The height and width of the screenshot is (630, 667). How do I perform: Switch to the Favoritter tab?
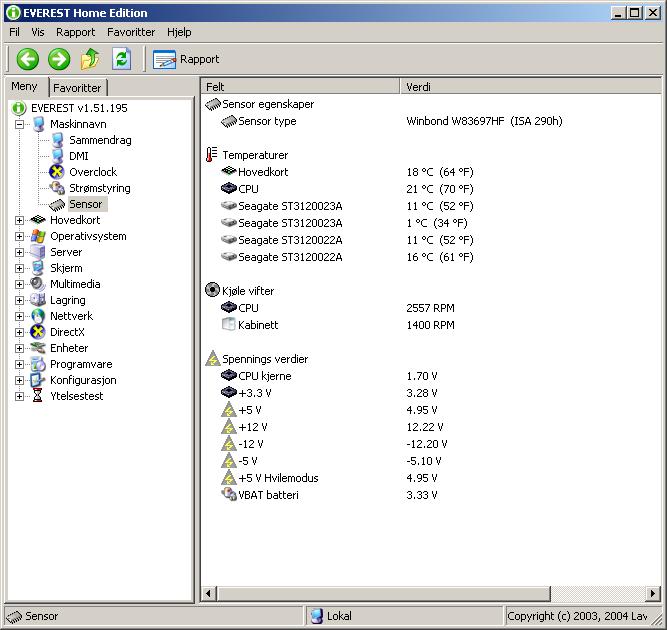pos(78,88)
